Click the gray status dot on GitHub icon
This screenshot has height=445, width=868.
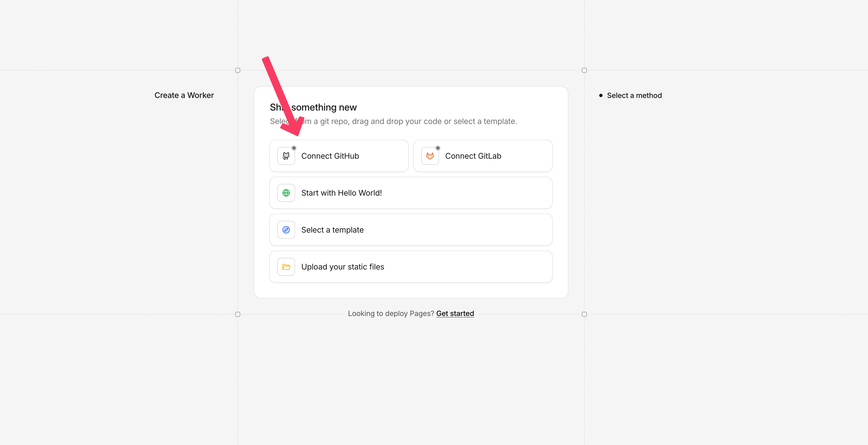(x=294, y=148)
